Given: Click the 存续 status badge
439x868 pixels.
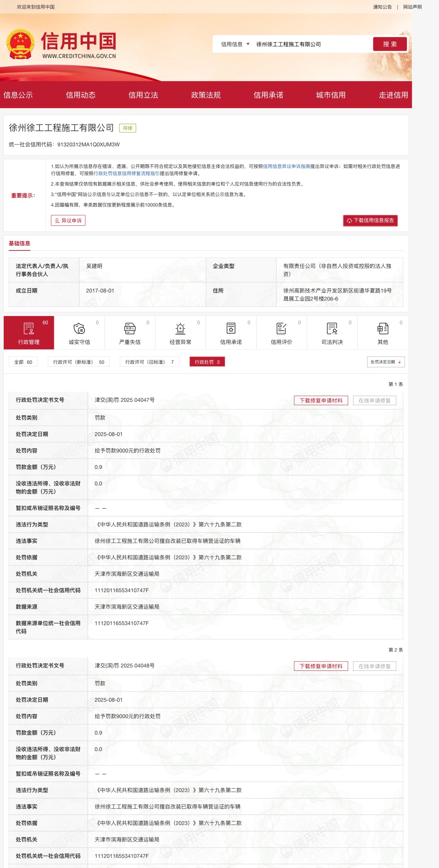Looking at the screenshot, I should click(128, 128).
